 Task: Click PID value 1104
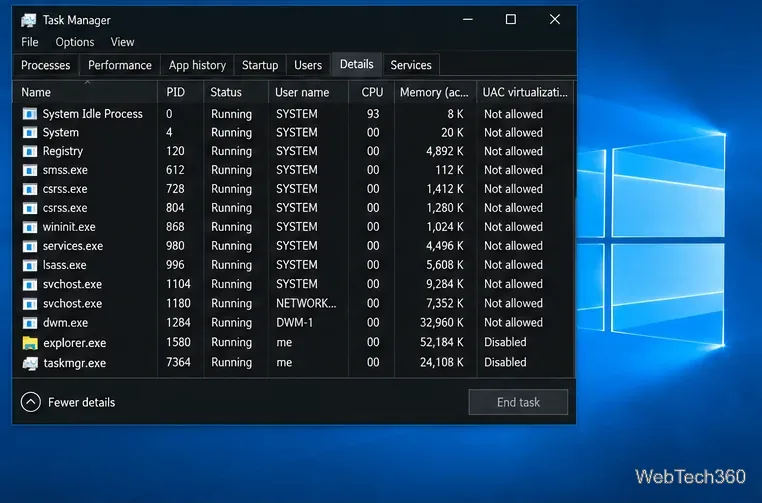178,284
